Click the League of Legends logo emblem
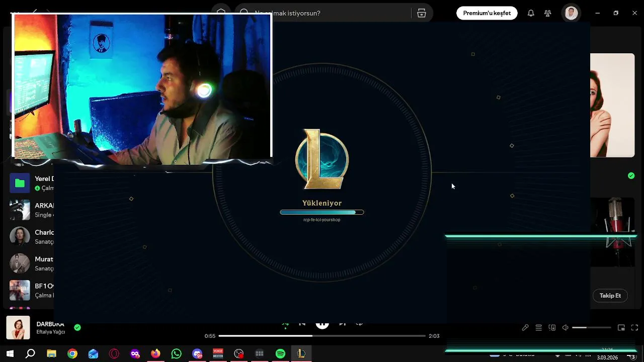This screenshot has width=644, height=362. 322,159
